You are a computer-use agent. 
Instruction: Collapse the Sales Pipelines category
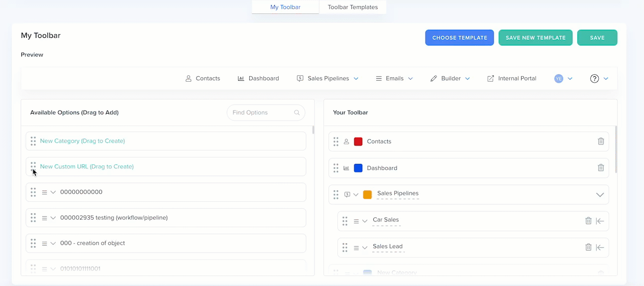point(600,195)
